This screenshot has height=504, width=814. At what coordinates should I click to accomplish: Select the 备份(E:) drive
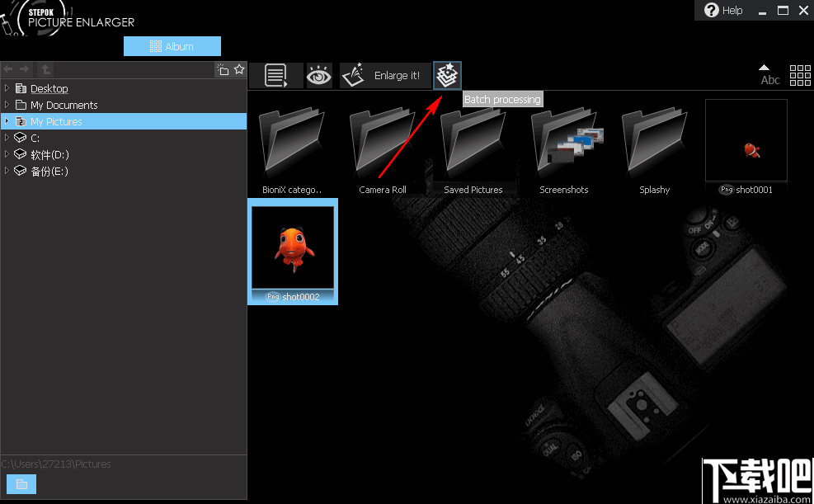tap(49, 172)
